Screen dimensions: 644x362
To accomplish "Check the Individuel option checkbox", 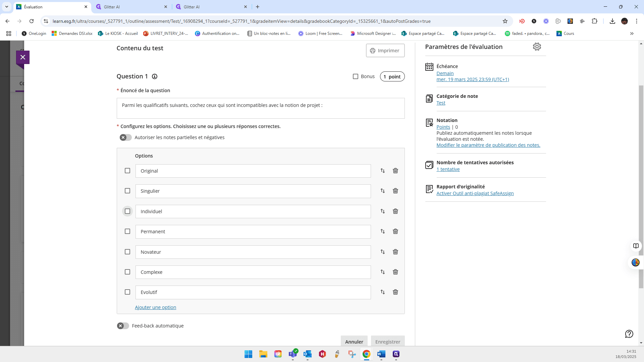I will [x=127, y=211].
